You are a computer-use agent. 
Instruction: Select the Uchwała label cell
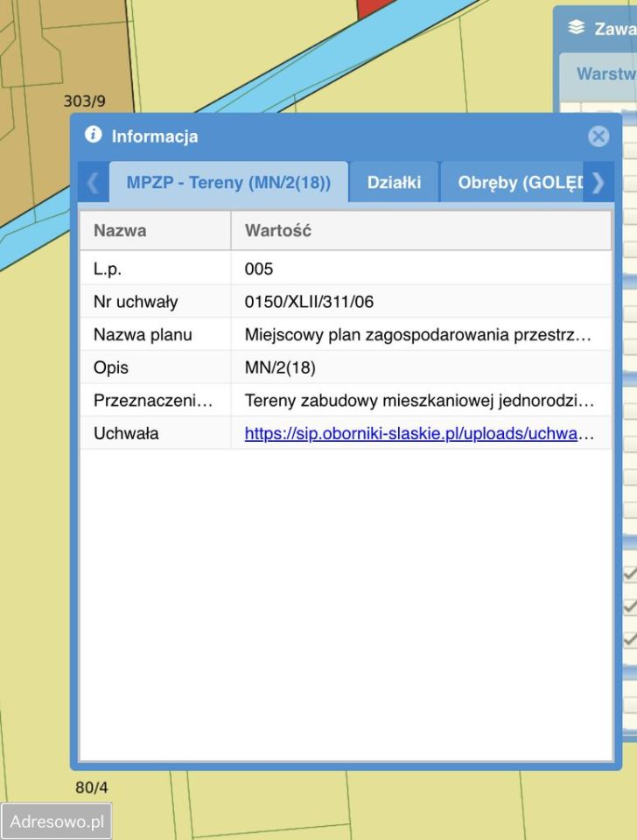click(x=156, y=433)
